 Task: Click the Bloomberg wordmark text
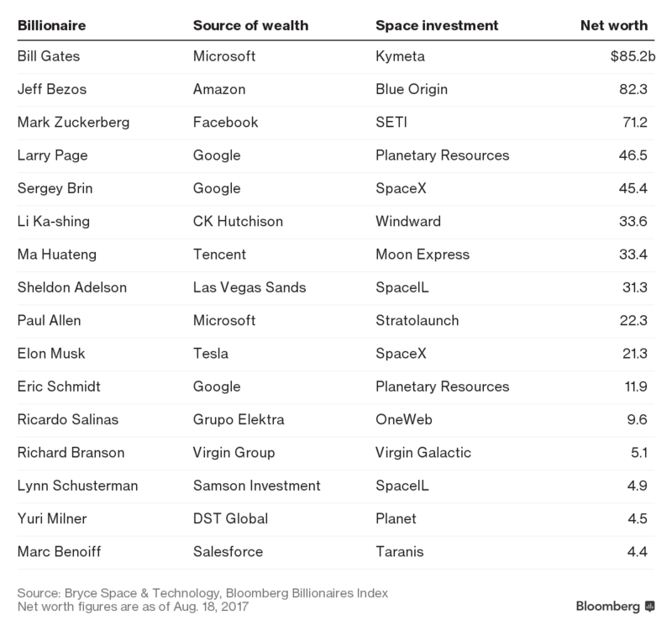(608, 606)
